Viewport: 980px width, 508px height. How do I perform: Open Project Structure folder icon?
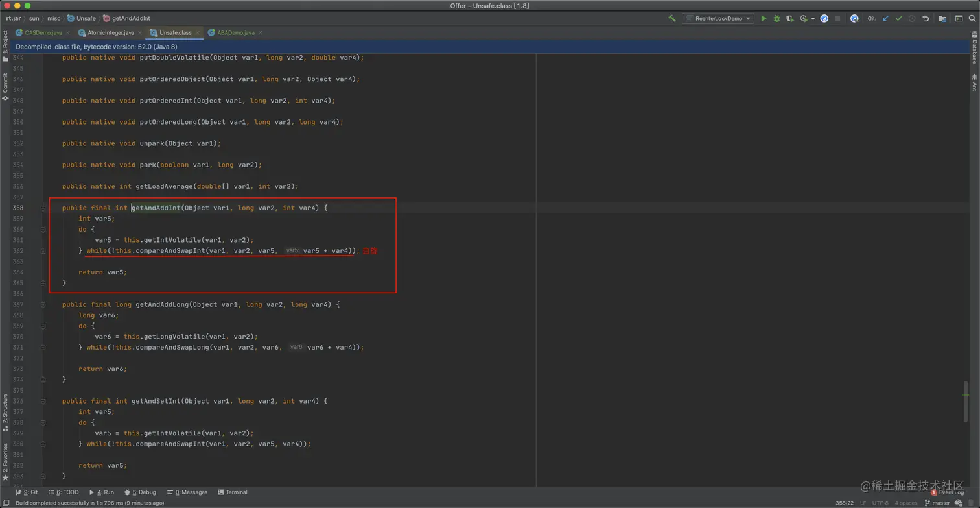[942, 18]
